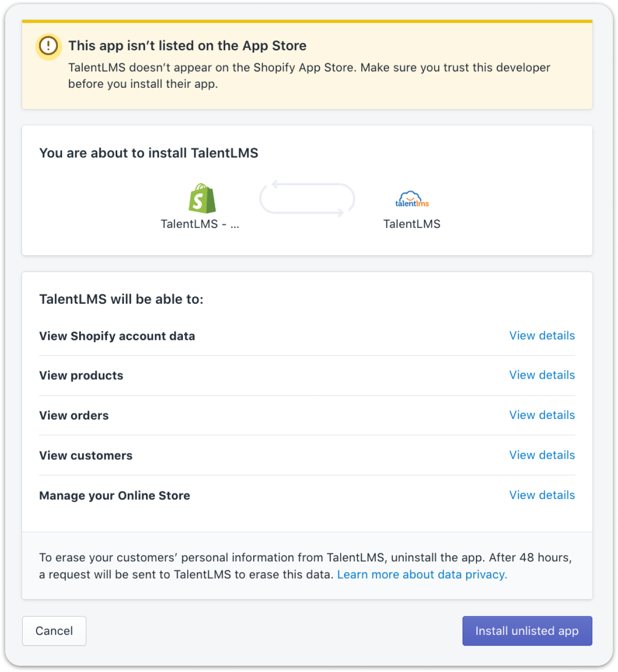Screen dimensions: 618x672
Task: Select Manage your Online Store label
Action: click(x=115, y=496)
